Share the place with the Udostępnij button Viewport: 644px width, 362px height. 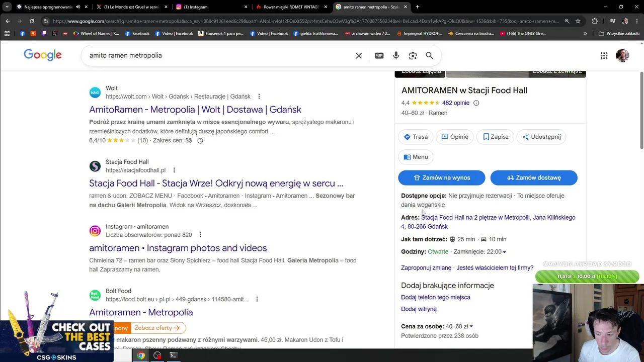[541, 137]
